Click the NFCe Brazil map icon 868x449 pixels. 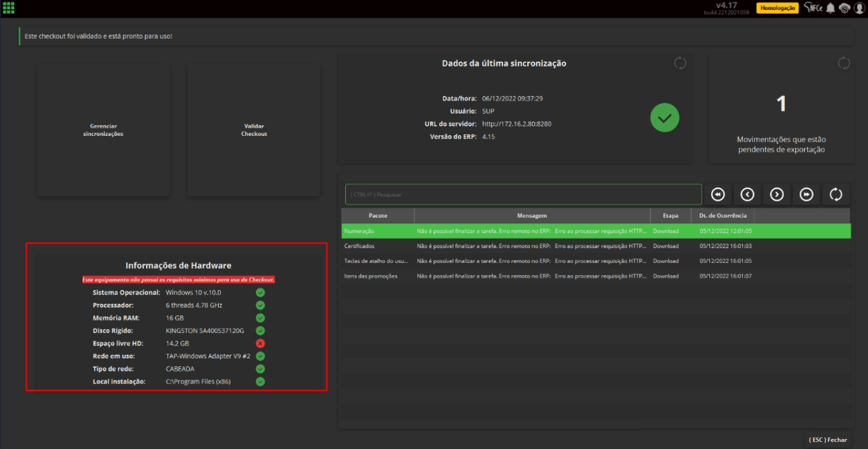(812, 8)
